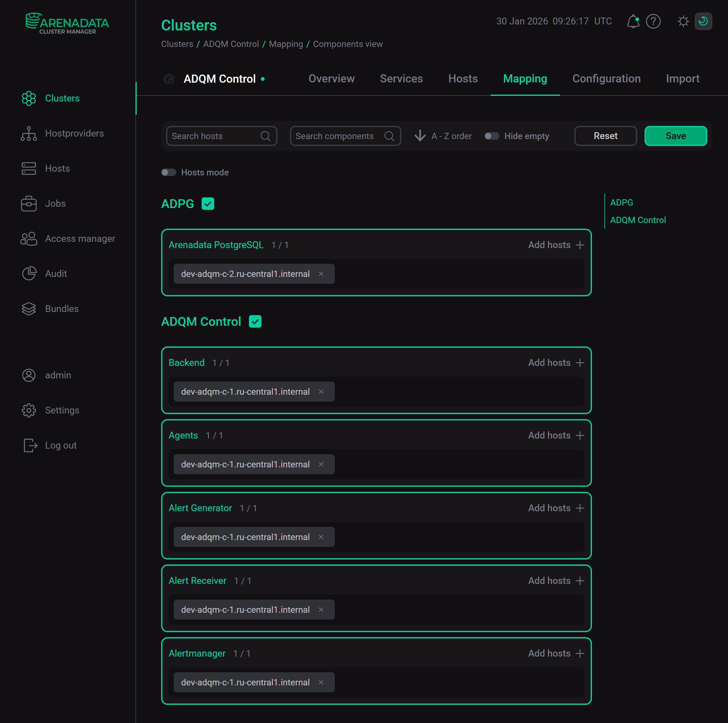Uncheck the ADPG service checkbox

pyautogui.click(x=208, y=203)
